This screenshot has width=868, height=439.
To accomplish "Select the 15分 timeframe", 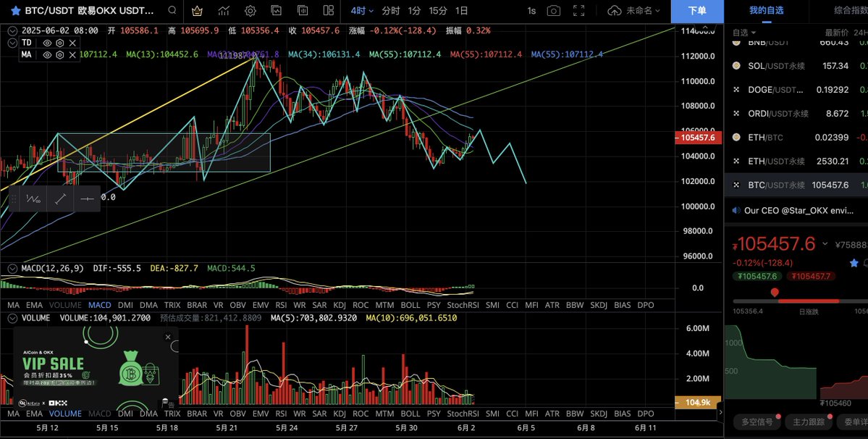I will click(x=438, y=11).
